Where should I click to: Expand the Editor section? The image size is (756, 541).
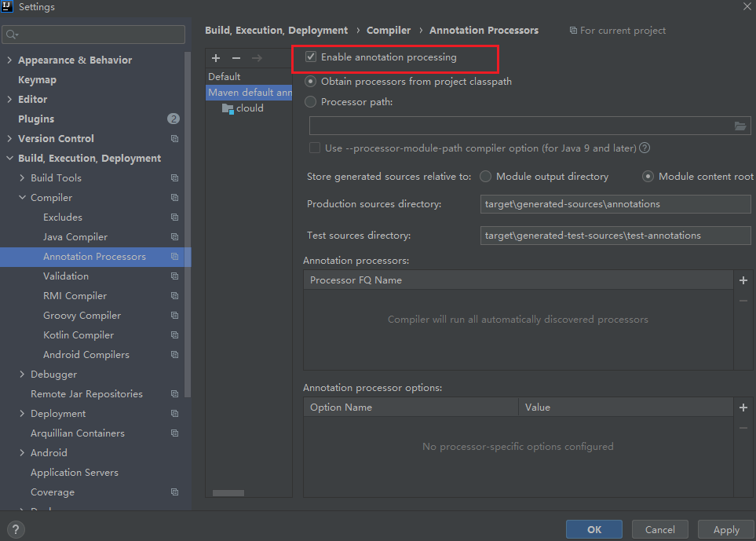point(9,100)
